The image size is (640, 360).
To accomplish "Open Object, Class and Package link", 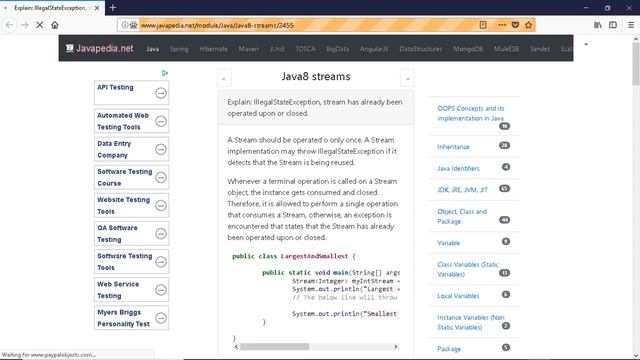I will (x=462, y=216).
